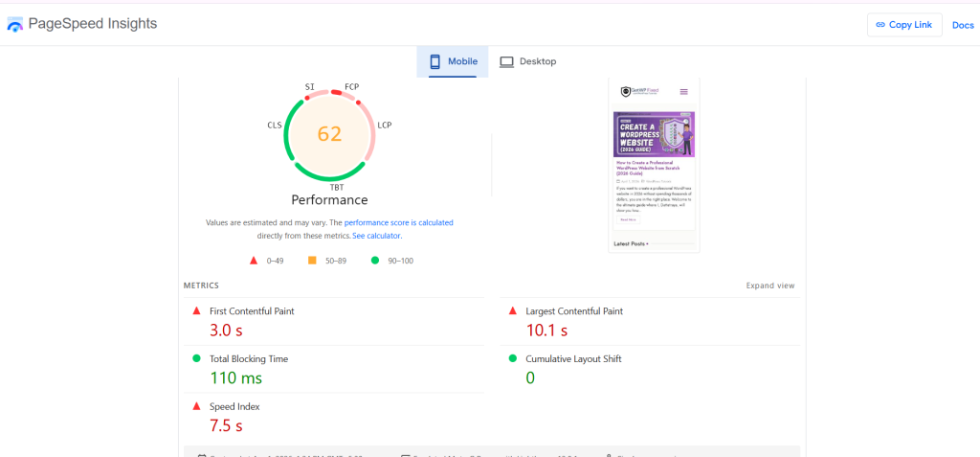Image resolution: width=980 pixels, height=457 pixels.
Task: Click the red triangle beside Largest Contentful Paint
Action: 513,310
